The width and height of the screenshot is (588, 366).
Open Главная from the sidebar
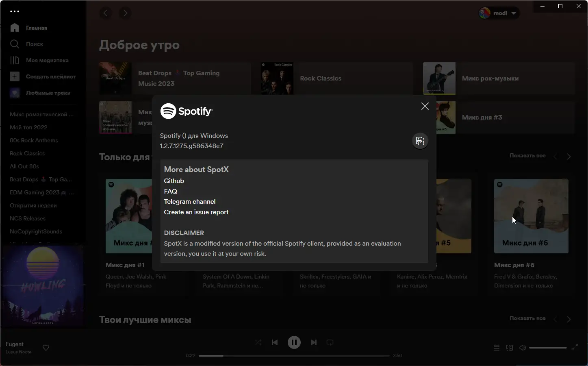point(36,28)
